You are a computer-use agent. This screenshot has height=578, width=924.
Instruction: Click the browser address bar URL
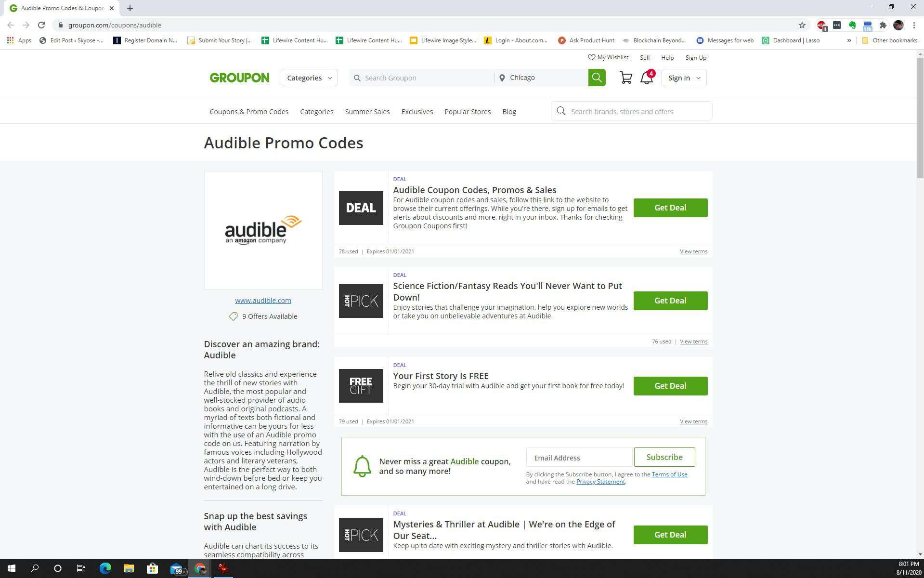coord(115,25)
